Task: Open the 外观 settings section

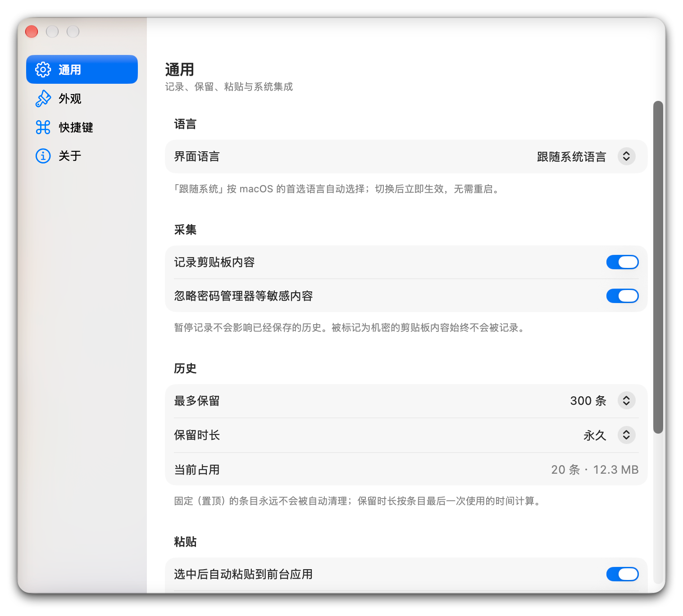Action: (82, 98)
